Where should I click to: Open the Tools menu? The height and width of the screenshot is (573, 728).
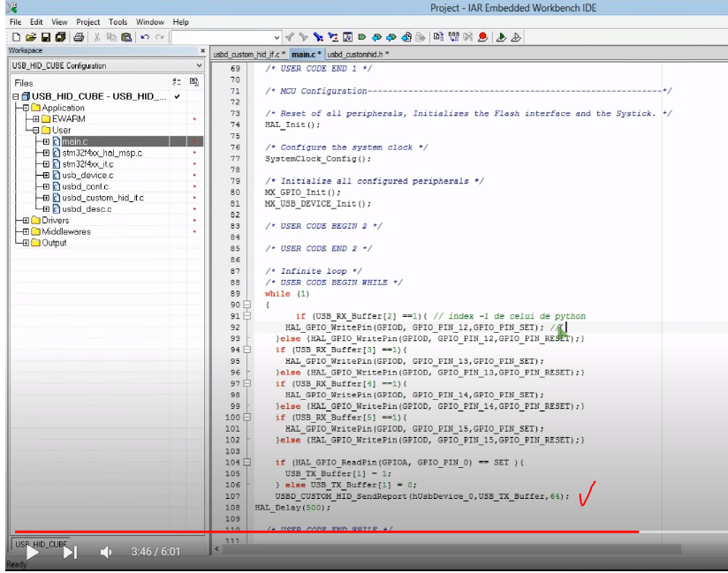[x=118, y=22]
